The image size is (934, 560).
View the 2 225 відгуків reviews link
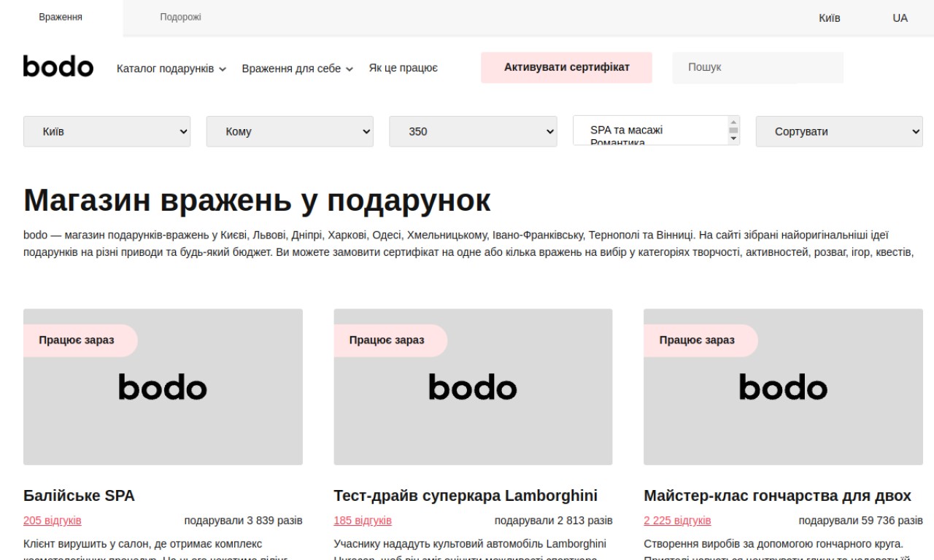tap(677, 521)
